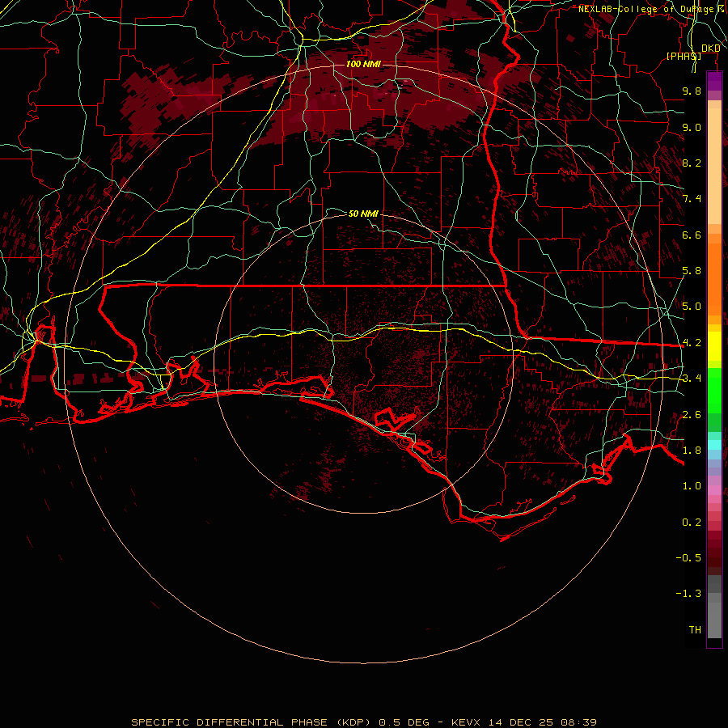Click the "DKD" label above the color scale
Viewport: 728px width, 728px height.
[x=711, y=49]
